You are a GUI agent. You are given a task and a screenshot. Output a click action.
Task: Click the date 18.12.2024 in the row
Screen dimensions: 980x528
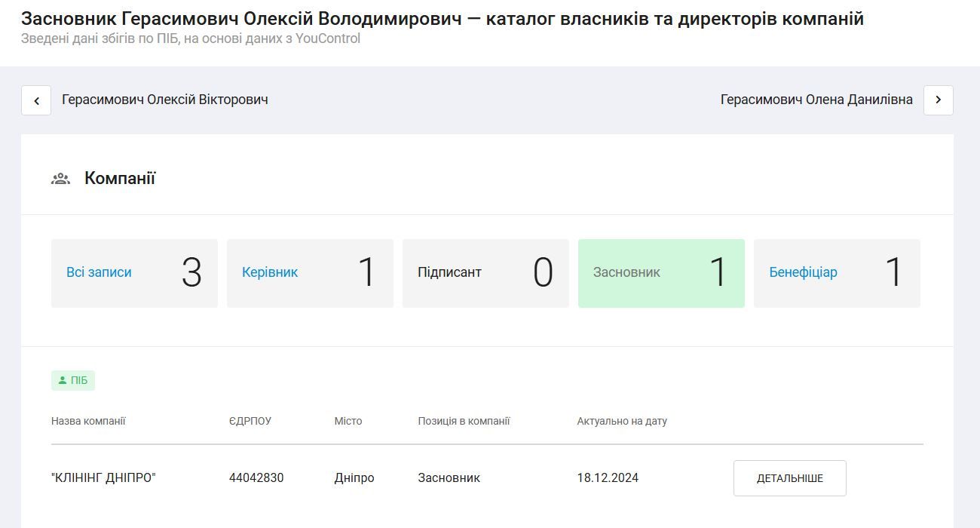(x=608, y=477)
